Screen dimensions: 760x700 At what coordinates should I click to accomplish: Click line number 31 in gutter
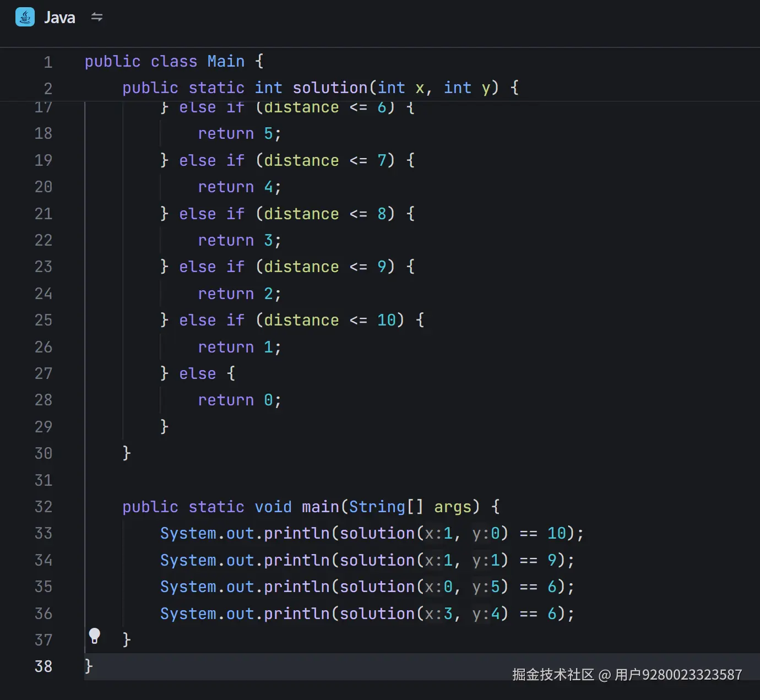[44, 480]
